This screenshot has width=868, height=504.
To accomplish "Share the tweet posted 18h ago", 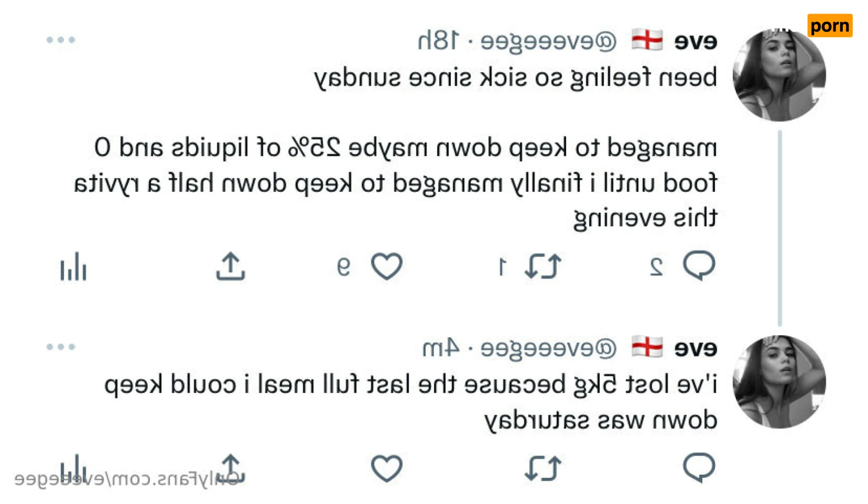I will (230, 267).
